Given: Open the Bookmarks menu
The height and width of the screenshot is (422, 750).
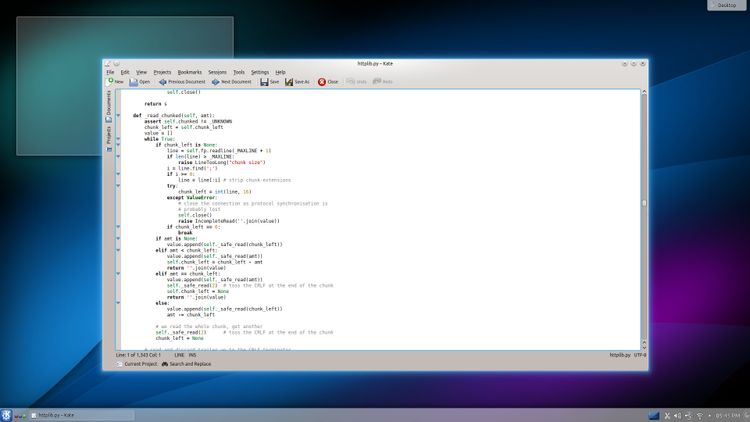Looking at the screenshot, I should 190,72.
